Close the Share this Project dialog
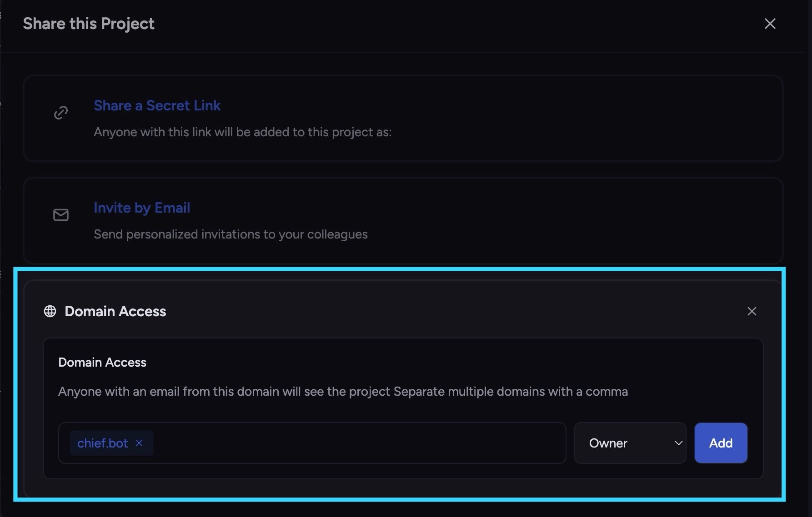The image size is (812, 517). [770, 24]
